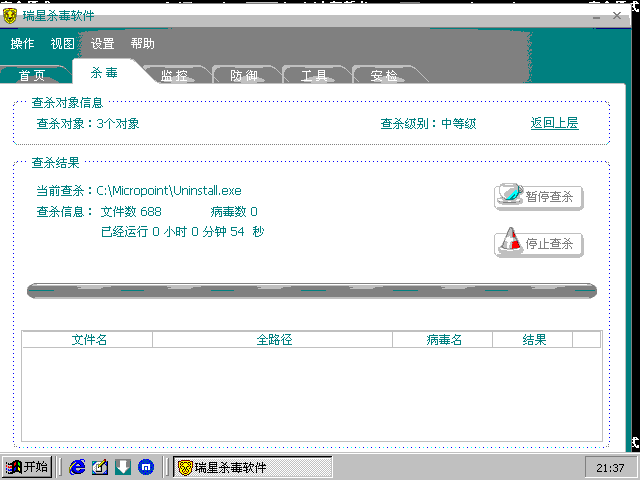
Task: Sort results by 病毒名 column
Action: coord(443,340)
